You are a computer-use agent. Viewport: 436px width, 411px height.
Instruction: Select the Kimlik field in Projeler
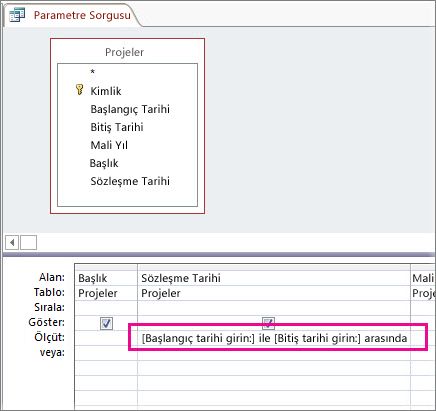(106, 91)
